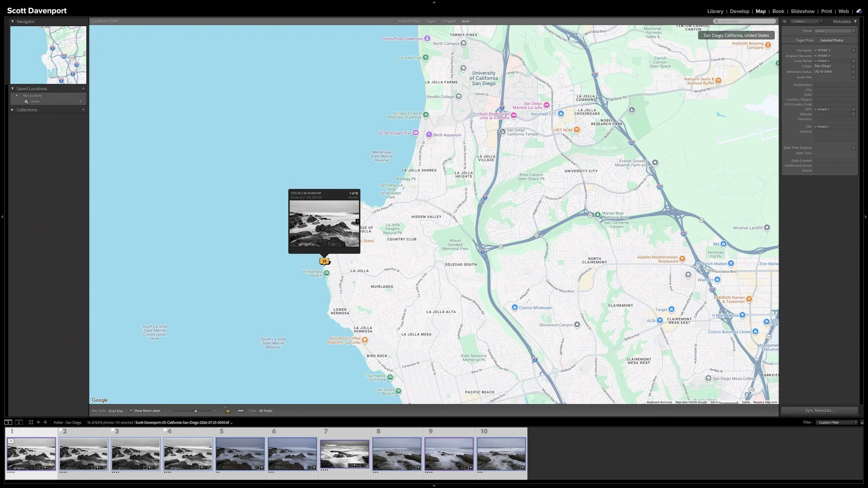Go forward with the right arrow icon
Viewport: 868px width, 488px height.
45,422
